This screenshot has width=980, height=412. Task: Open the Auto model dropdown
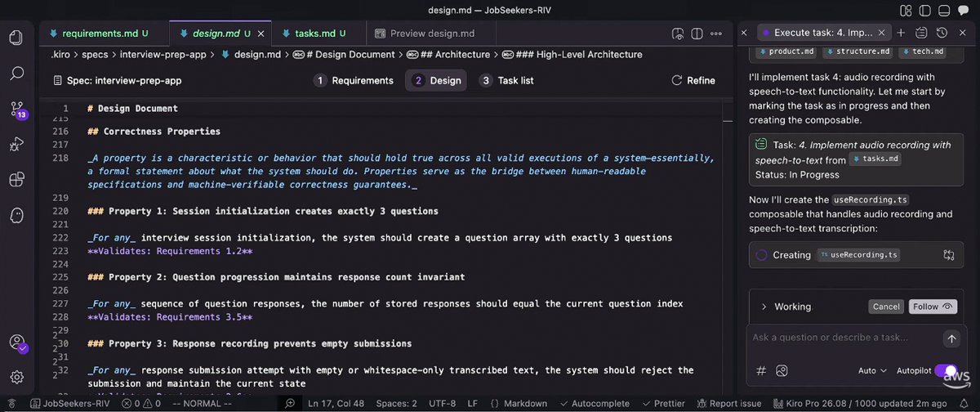872,370
